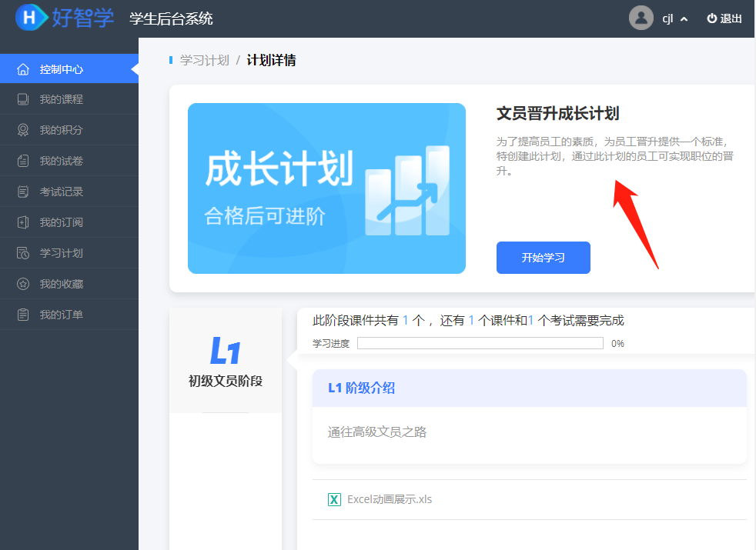This screenshot has width=756, height=550.
Task: Click the 我的订单 order icon
Action: pyautogui.click(x=22, y=315)
